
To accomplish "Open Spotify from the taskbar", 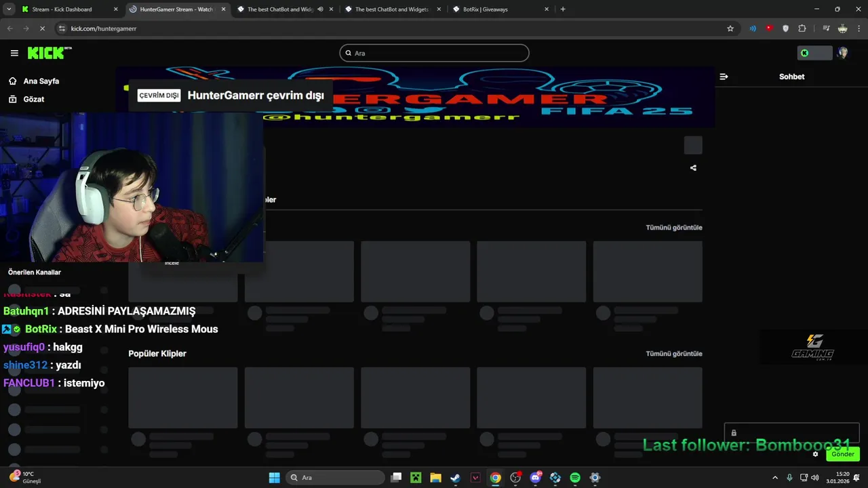I will pyautogui.click(x=575, y=478).
